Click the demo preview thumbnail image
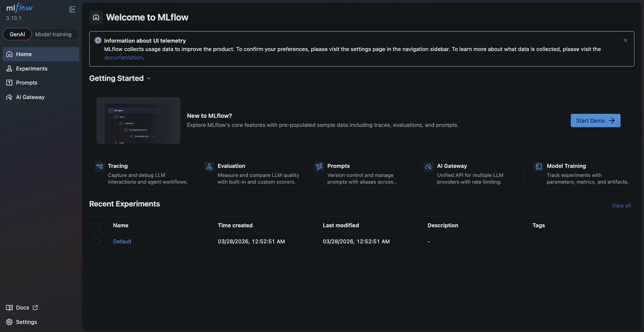 point(138,121)
